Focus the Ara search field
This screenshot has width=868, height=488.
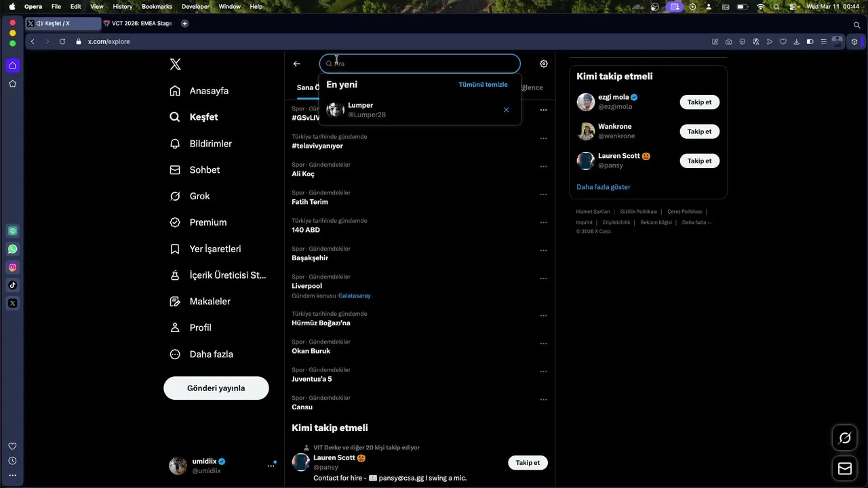coord(420,64)
